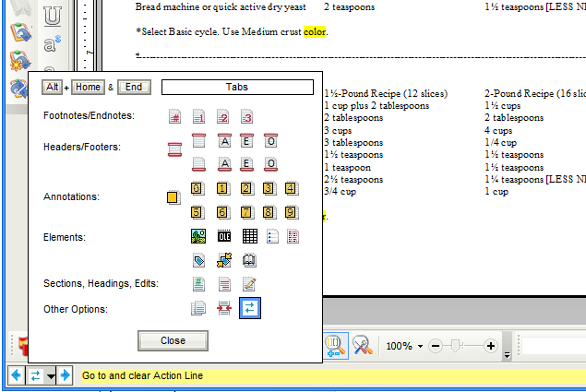Click the next blue arrow in status bar
The width and height of the screenshot is (586, 392).
click(67, 375)
